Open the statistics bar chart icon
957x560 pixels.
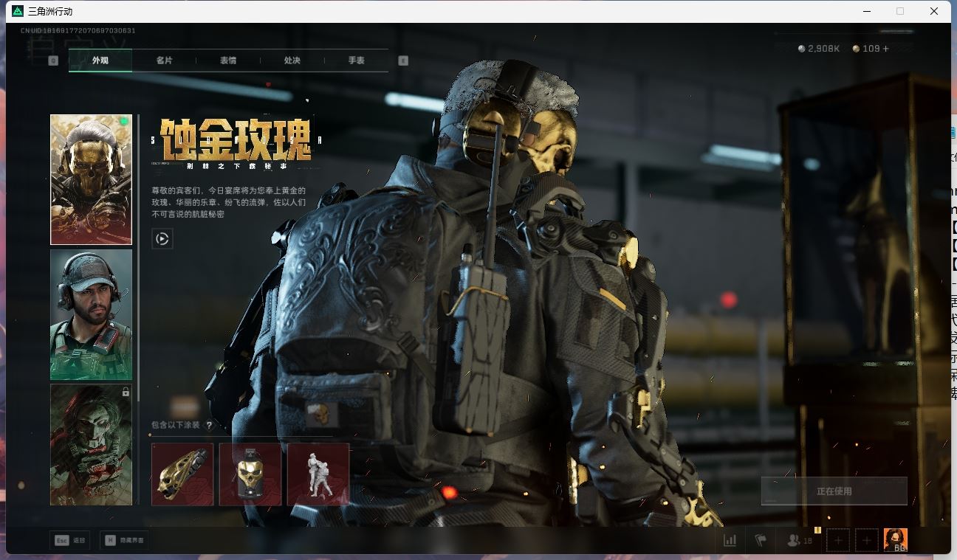pos(730,540)
